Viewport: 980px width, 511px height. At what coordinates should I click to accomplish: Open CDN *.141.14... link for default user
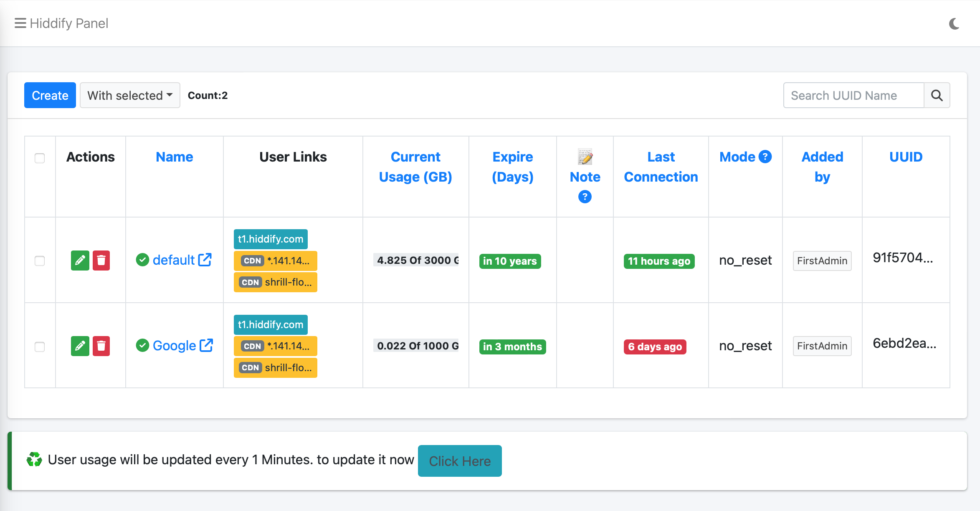276,261
